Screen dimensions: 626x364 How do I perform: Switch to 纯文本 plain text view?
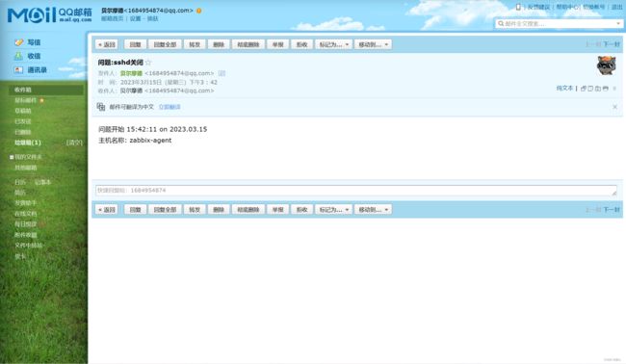[x=564, y=89]
